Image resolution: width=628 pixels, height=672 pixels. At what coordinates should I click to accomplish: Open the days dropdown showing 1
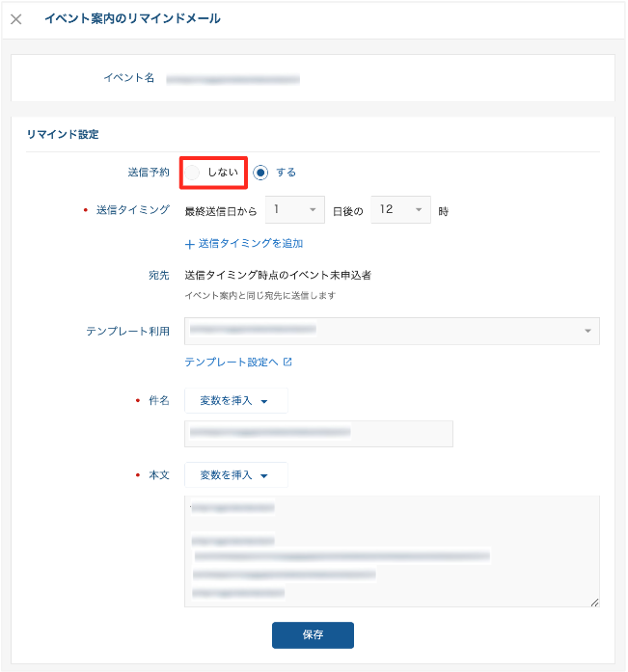click(295, 209)
